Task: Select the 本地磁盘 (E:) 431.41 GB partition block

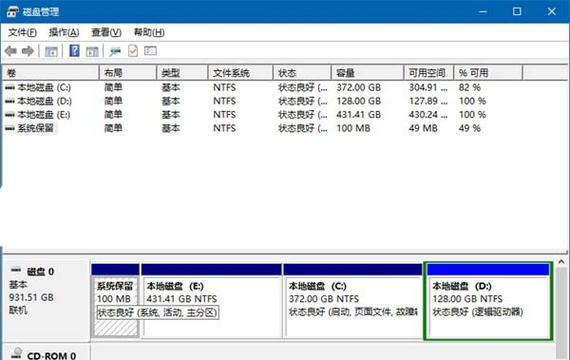Action: coord(212,301)
